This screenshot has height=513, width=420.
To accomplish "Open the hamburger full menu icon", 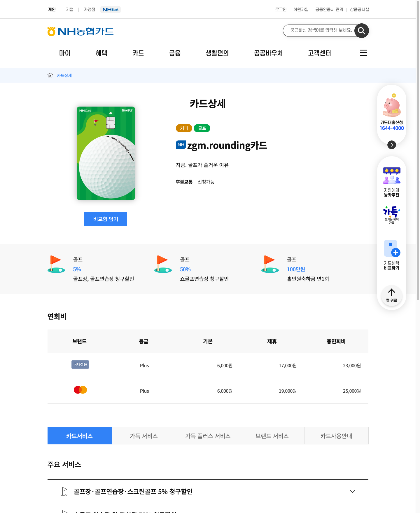I will pos(364,53).
